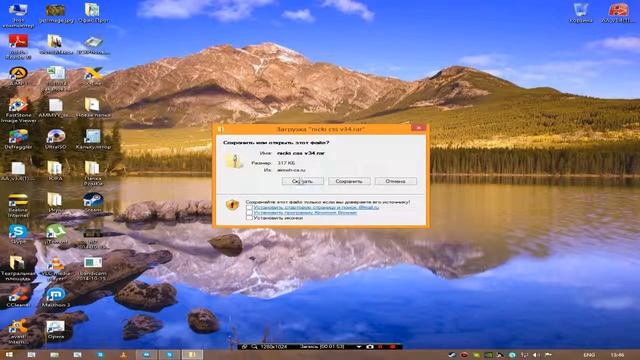This screenshot has height=360, width=640.
Task: Click the ENG language indicator
Action: [x=589, y=355]
